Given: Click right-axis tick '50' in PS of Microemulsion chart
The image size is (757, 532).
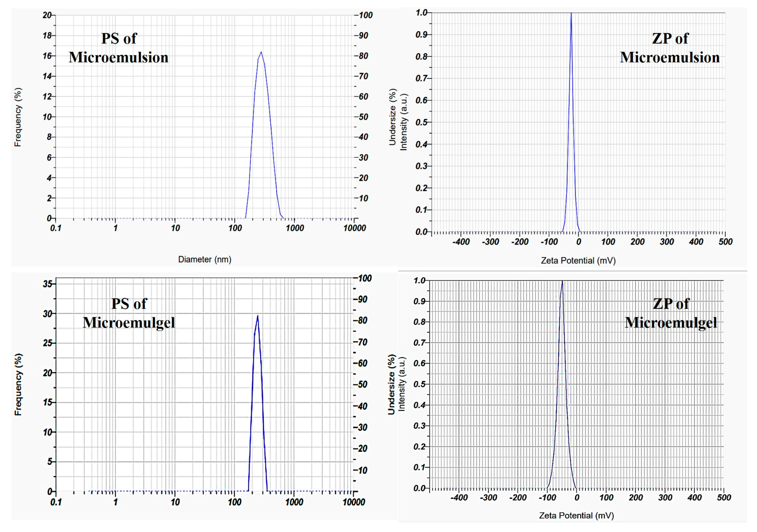Looking at the screenshot, I should click(x=363, y=117).
